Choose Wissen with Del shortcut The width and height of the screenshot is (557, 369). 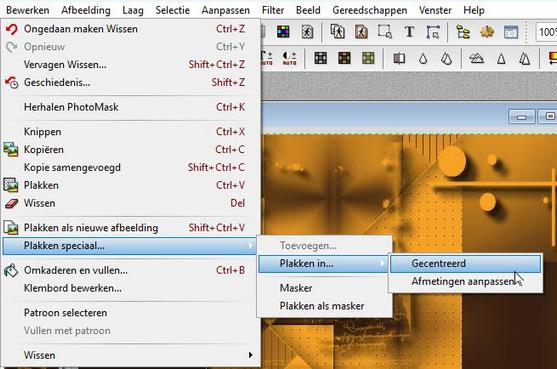tap(131, 203)
